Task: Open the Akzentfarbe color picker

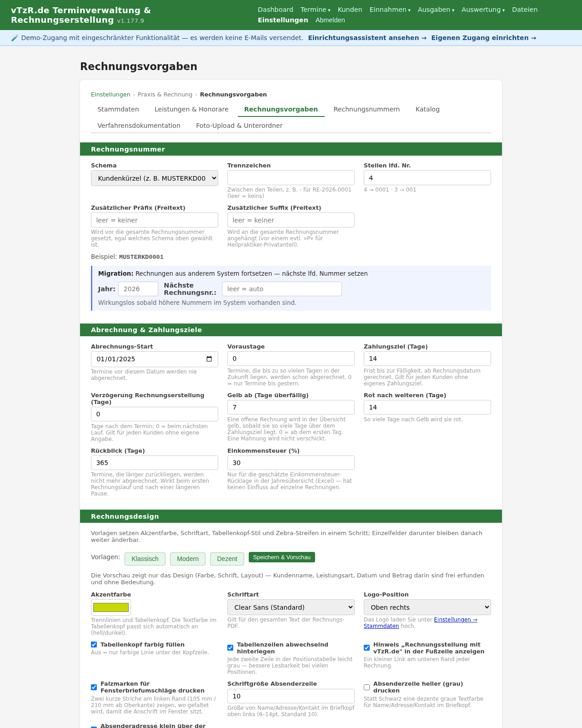Action: (111, 607)
